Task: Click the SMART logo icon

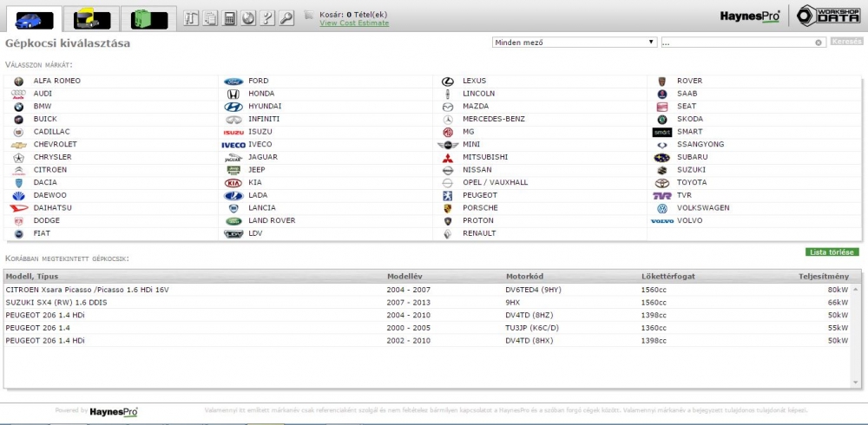Action: point(662,132)
